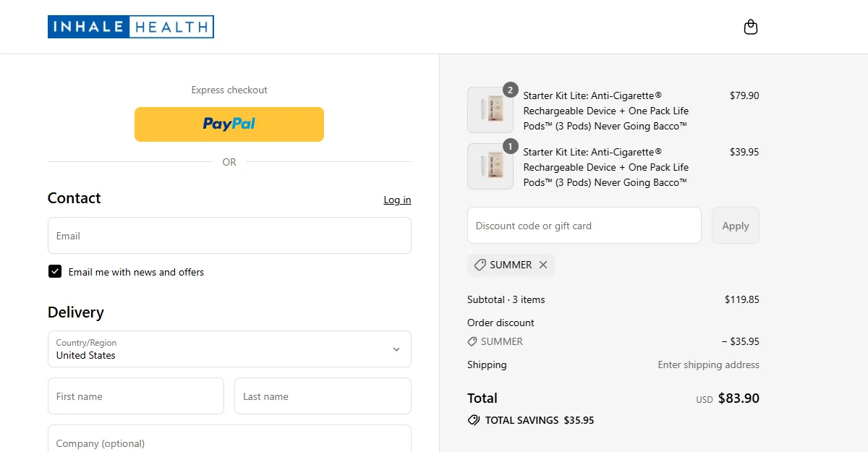Click the Last name field
This screenshot has height=452, width=868.
point(323,396)
